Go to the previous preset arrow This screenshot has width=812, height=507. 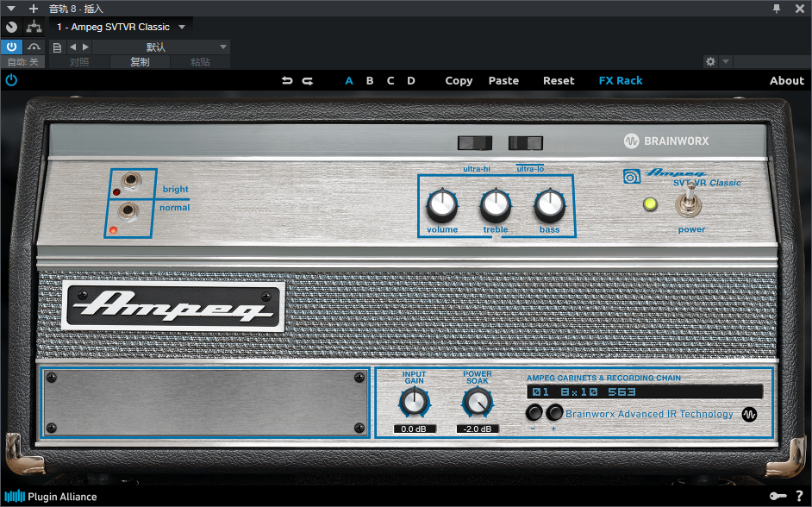coord(72,47)
